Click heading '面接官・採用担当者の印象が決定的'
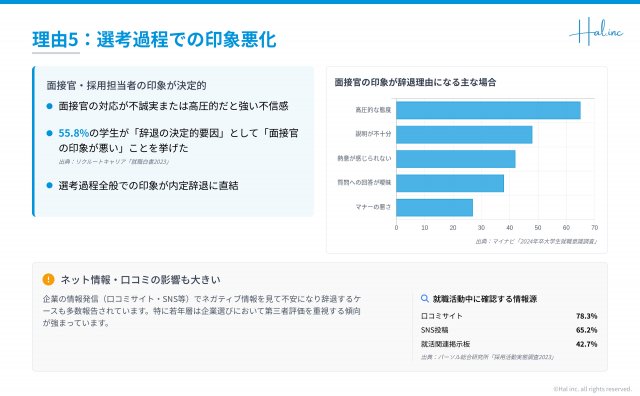This screenshot has height=396, width=640. 126,85
